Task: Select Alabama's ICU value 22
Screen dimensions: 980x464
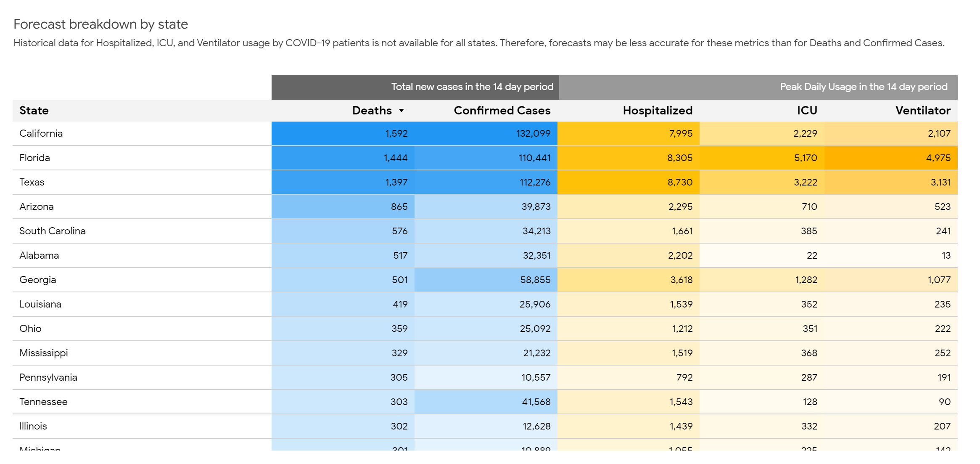Action: tap(812, 255)
